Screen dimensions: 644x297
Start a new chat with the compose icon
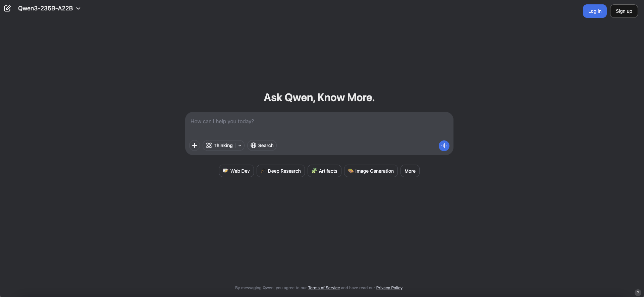pyautogui.click(x=7, y=8)
